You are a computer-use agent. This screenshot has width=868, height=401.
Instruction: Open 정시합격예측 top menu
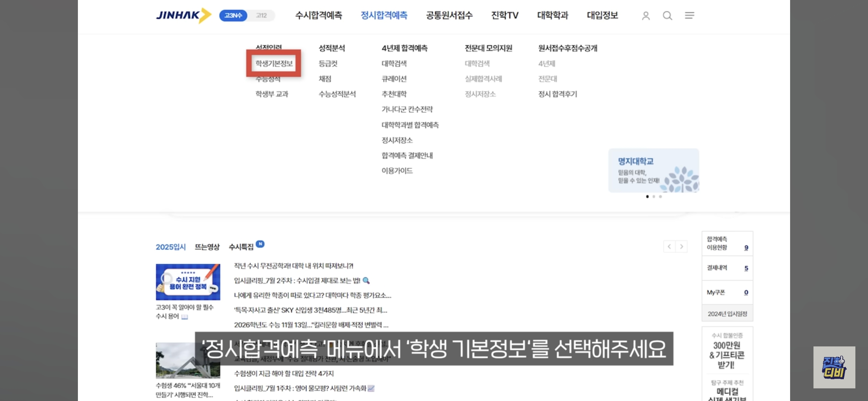tap(384, 15)
